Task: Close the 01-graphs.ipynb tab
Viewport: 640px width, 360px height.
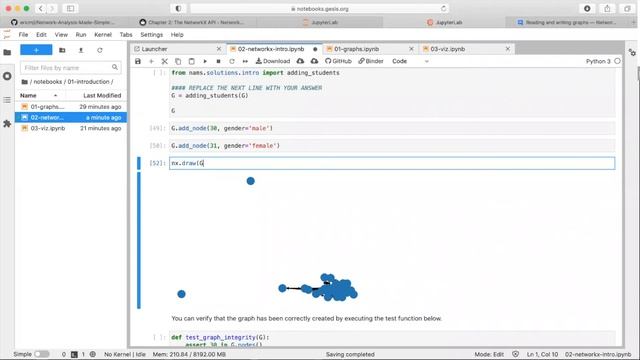Action: pos(411,49)
